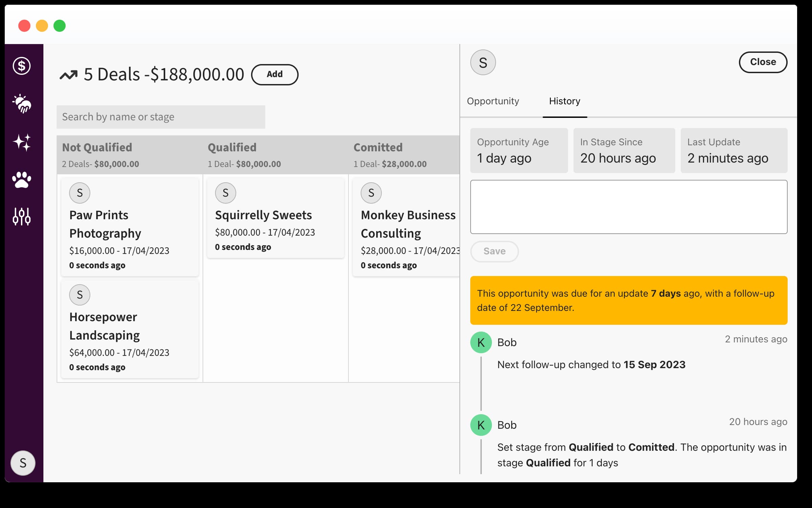The width and height of the screenshot is (812, 508).
Task: Click the Qualified column header
Action: pos(275,155)
